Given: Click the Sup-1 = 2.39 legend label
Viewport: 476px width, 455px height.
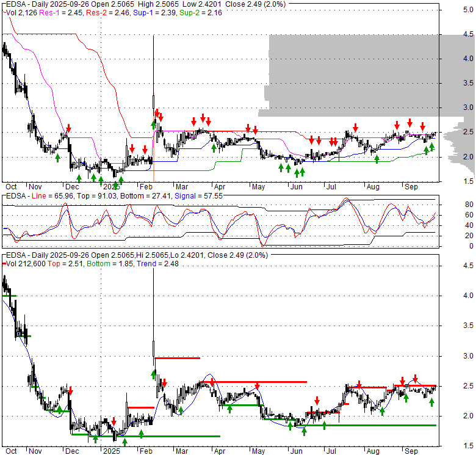Looking at the screenshot, I should pos(155,13).
